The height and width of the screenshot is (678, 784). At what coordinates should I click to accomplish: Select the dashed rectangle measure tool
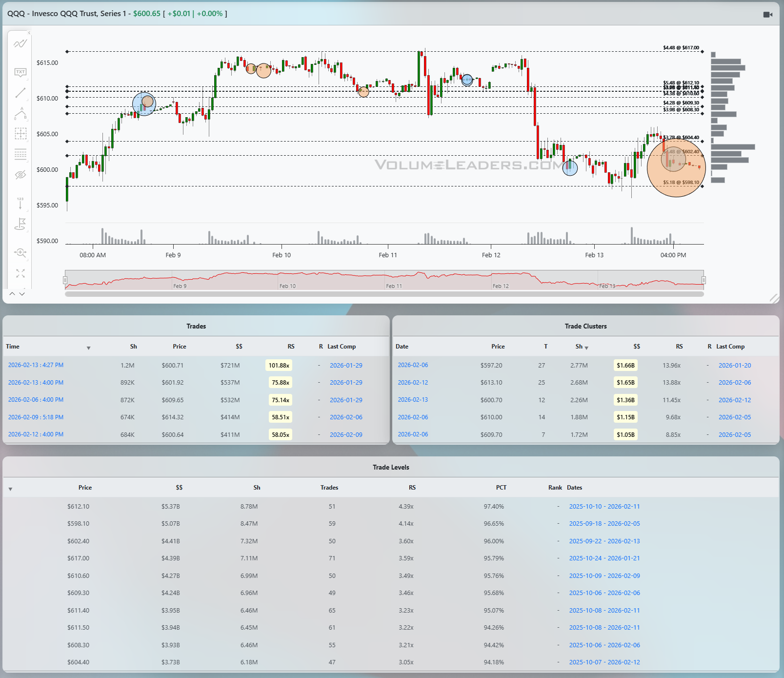click(20, 134)
